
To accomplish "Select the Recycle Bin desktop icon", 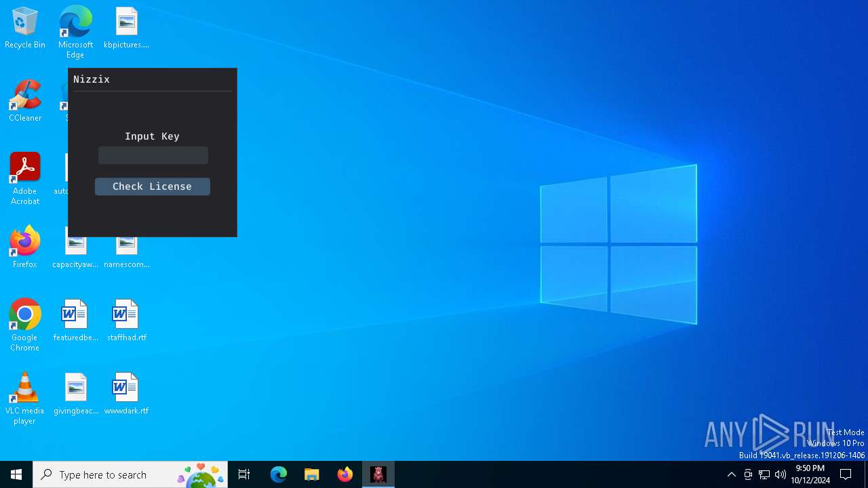I will pyautogui.click(x=25, y=28).
